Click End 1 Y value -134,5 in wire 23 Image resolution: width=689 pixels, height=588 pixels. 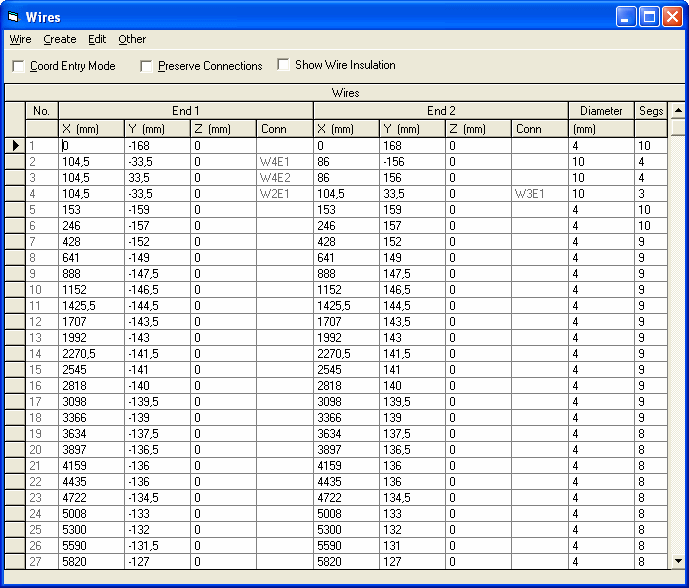157,498
